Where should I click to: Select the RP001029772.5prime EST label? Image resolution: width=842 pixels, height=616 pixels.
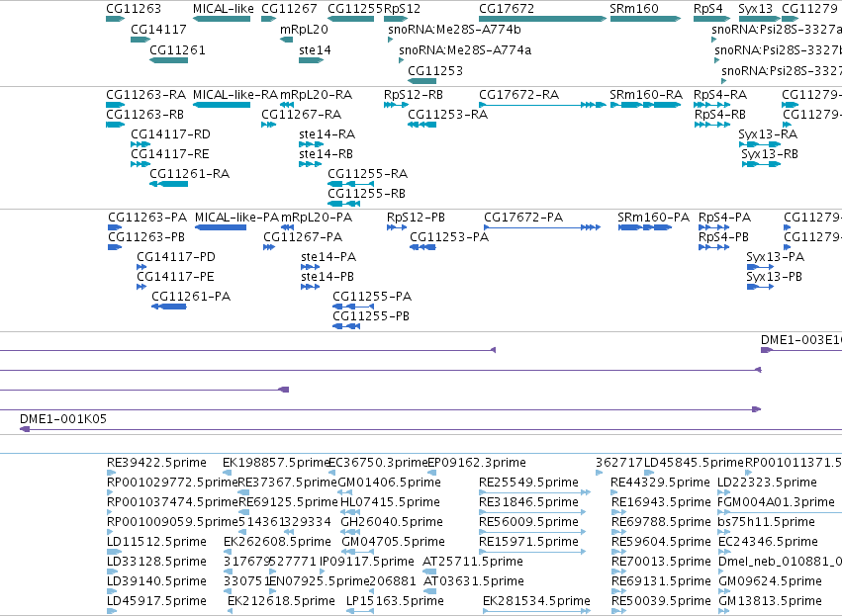pyautogui.click(x=172, y=483)
